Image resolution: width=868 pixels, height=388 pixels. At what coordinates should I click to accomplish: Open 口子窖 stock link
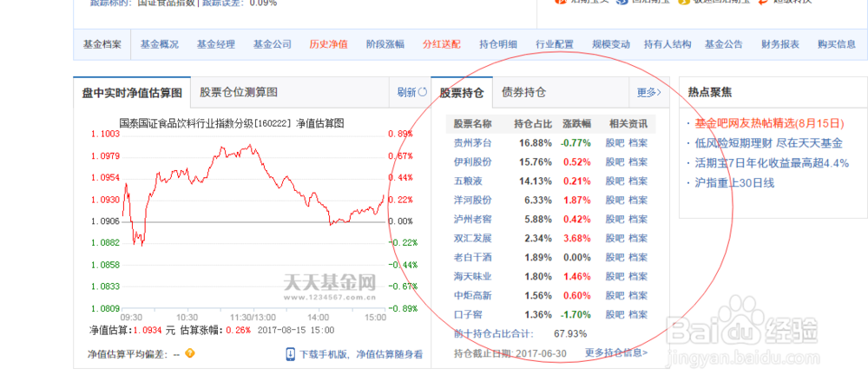pos(468,314)
